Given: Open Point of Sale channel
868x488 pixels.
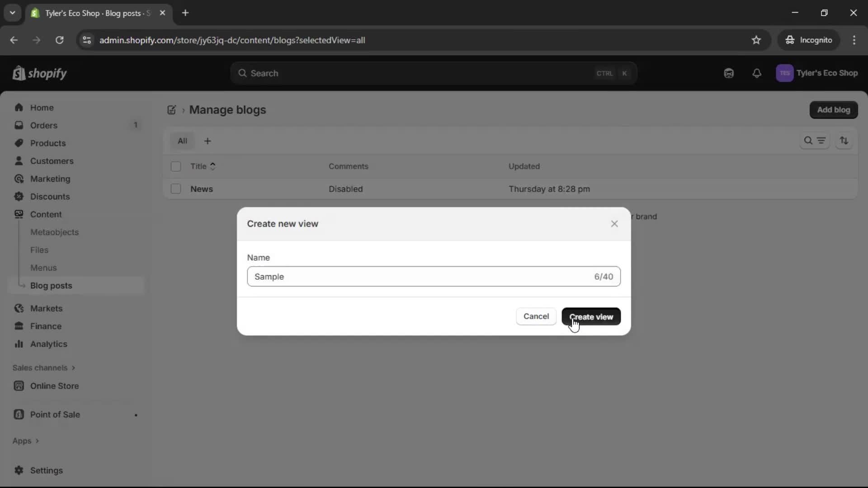Looking at the screenshot, I should (x=54, y=414).
